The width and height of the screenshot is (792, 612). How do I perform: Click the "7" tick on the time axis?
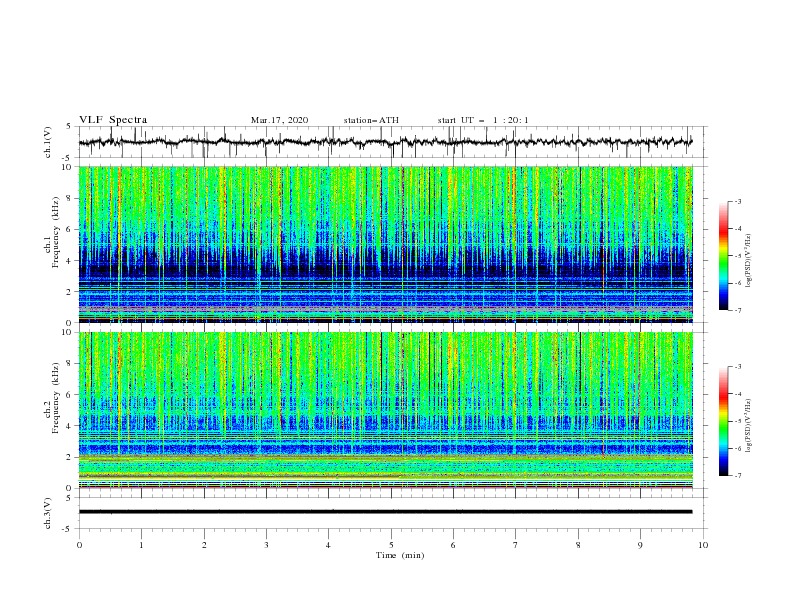pyautogui.click(x=515, y=545)
